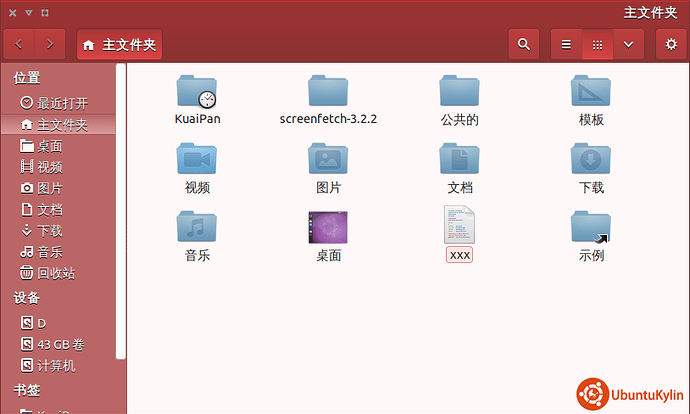Close the window with the X button

(13, 13)
